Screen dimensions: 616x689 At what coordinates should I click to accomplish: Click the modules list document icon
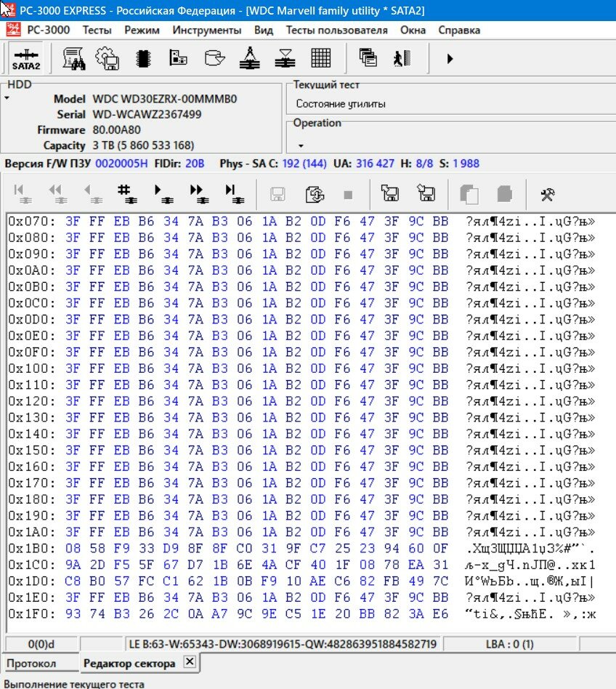179,57
